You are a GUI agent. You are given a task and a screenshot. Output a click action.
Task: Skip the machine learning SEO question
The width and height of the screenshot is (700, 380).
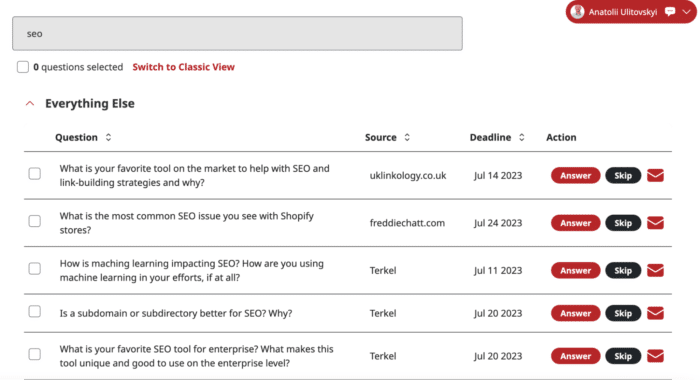[x=623, y=270]
